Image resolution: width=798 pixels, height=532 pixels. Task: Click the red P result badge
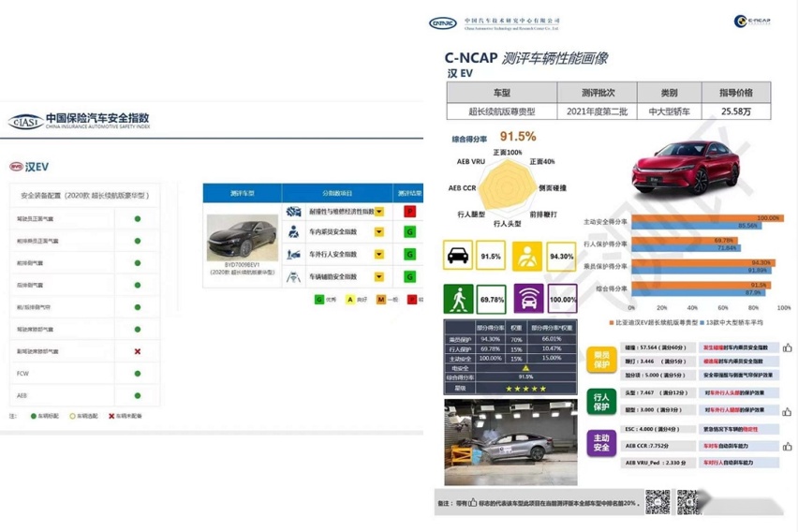pos(409,212)
